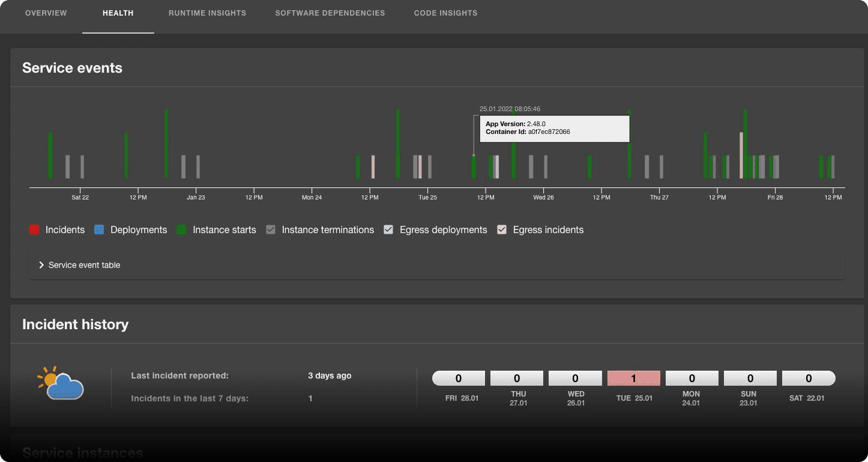868x462 pixels.
Task: Click the red TUE 25.01 incident count box
Action: click(633, 378)
